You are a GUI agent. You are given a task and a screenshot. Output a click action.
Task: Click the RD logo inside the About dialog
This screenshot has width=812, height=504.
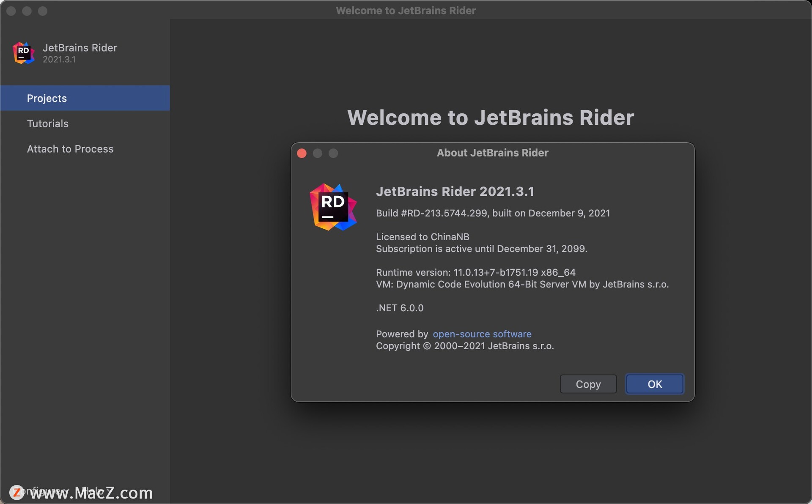click(333, 207)
